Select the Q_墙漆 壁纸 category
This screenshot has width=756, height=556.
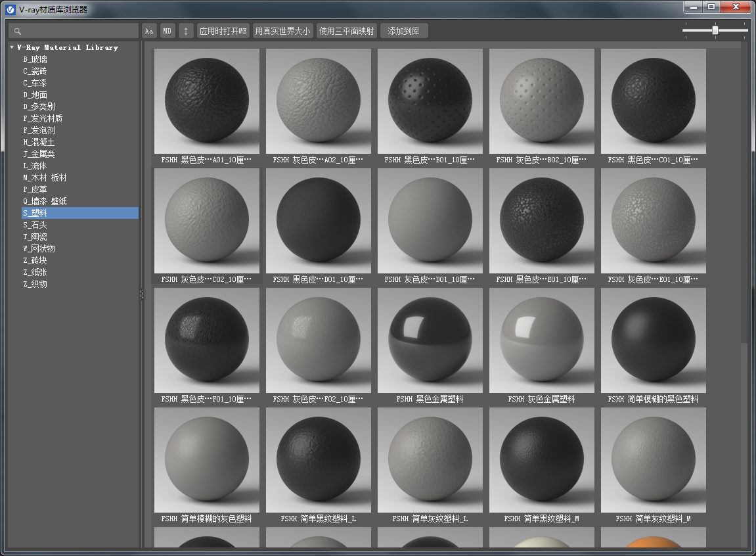coord(45,201)
